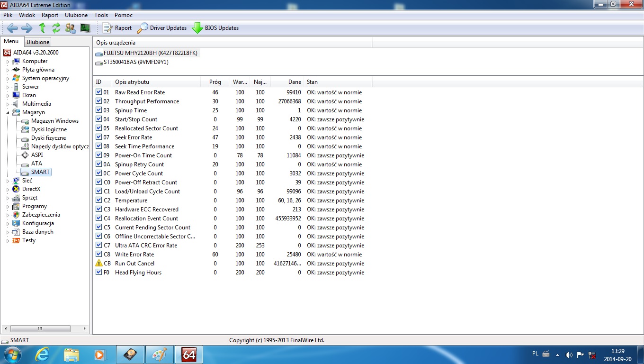Viewport: 644px width, 364px height.
Task: Uncheck the Temperature attribute checkbox
Action: (99, 200)
